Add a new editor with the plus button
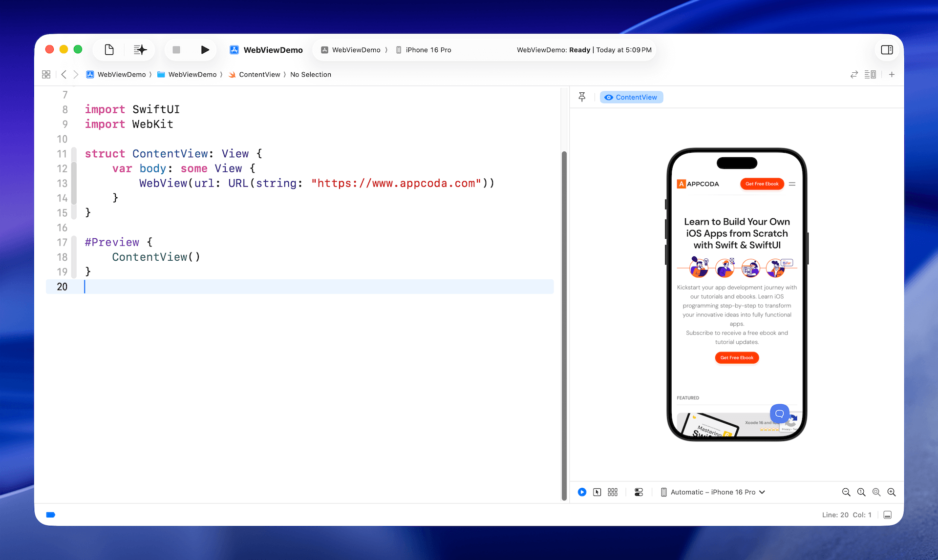Viewport: 938px width, 560px height. click(x=892, y=74)
